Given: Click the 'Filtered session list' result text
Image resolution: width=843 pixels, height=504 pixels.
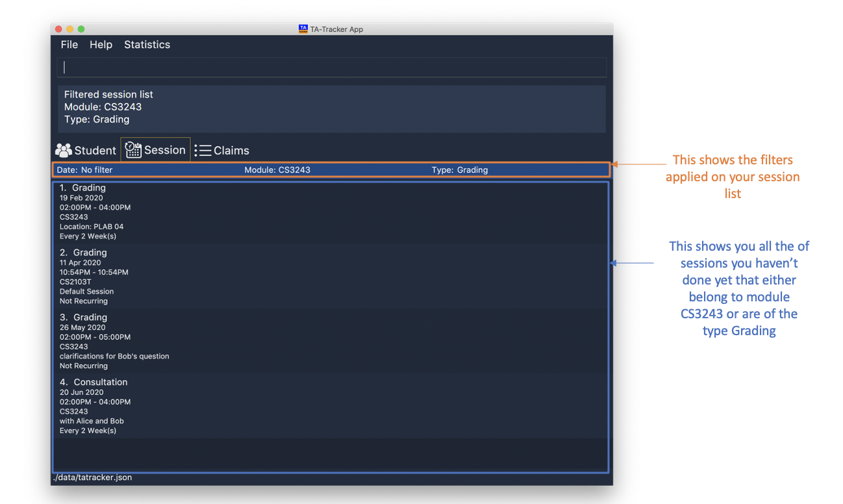Looking at the screenshot, I should click(x=108, y=95).
